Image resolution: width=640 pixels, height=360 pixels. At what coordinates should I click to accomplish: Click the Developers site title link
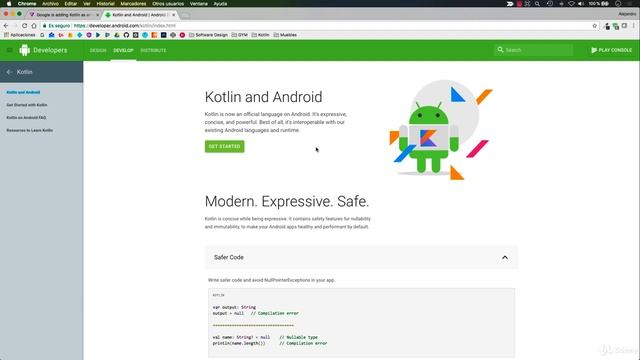[x=50, y=50]
